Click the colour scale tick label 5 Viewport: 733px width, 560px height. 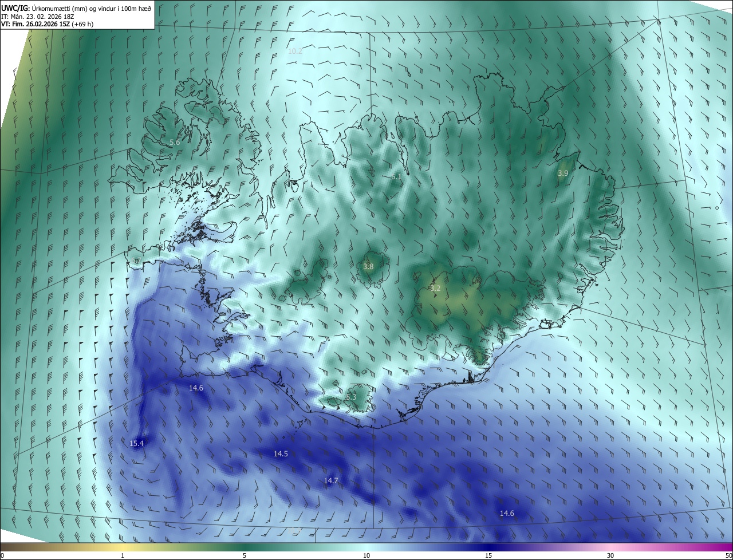coord(245,555)
